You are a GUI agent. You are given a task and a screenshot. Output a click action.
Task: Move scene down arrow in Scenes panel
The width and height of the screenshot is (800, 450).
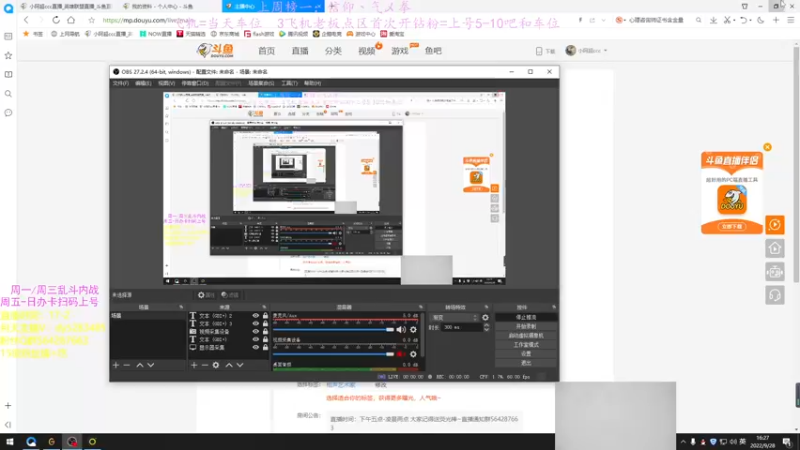click(x=151, y=365)
